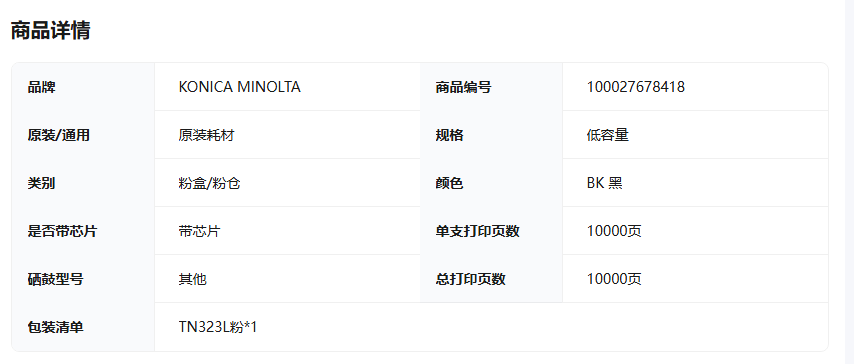Screen dimensions: 854x364
Task: Click the 是否带芯片 label
Action: 62,231
